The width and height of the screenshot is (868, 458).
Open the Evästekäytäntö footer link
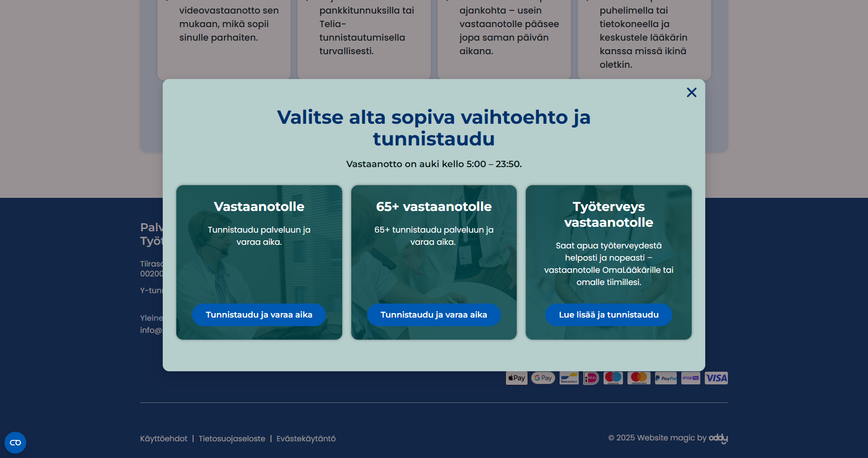[306, 439]
